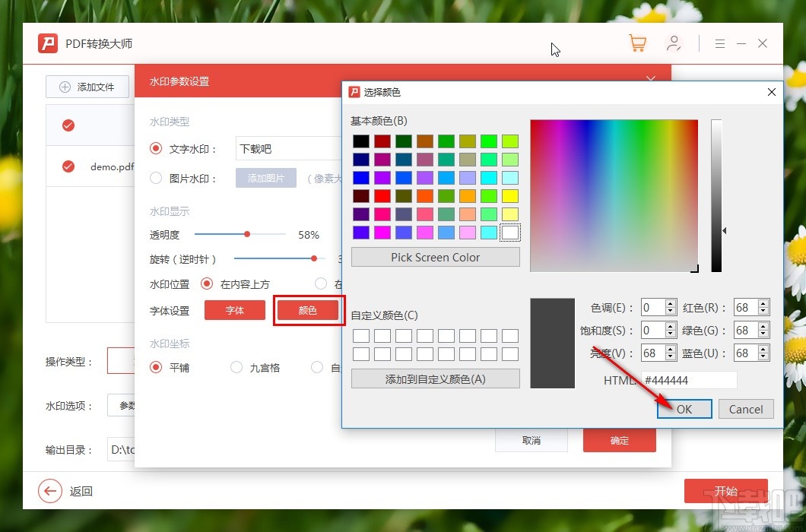
Task: Select the 文字水印 radio option
Action: (x=155, y=149)
